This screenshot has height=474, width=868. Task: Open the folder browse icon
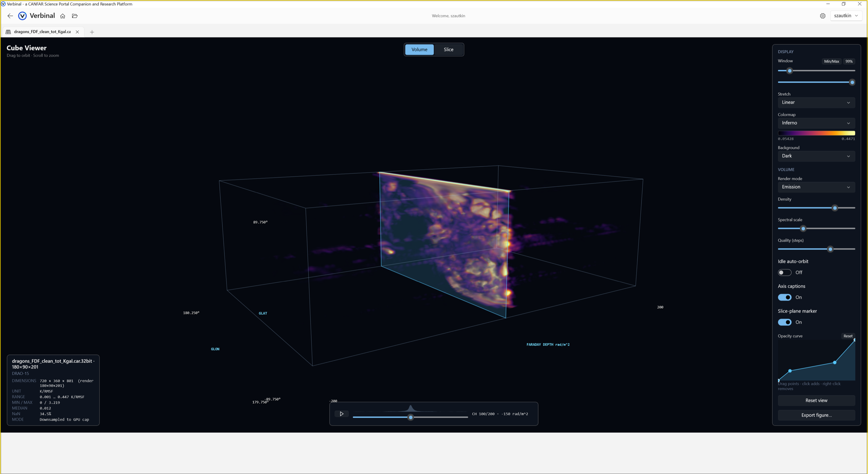(75, 16)
